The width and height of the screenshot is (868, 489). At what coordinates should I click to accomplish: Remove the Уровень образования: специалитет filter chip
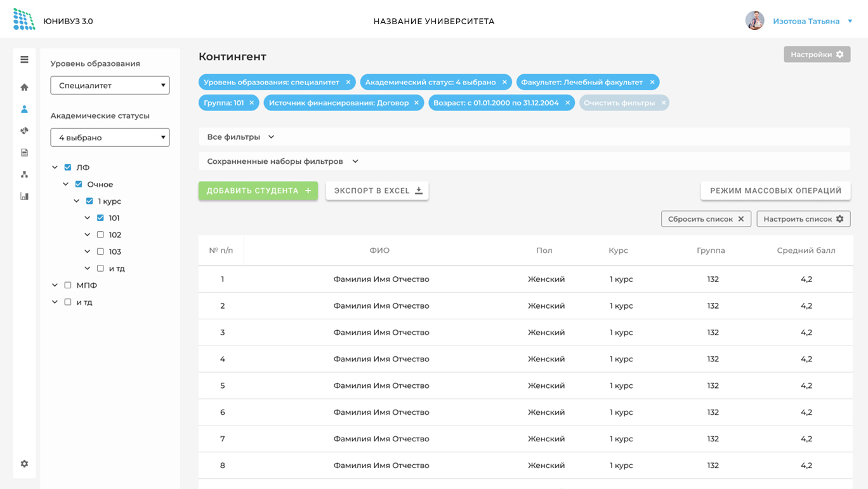[x=348, y=83]
